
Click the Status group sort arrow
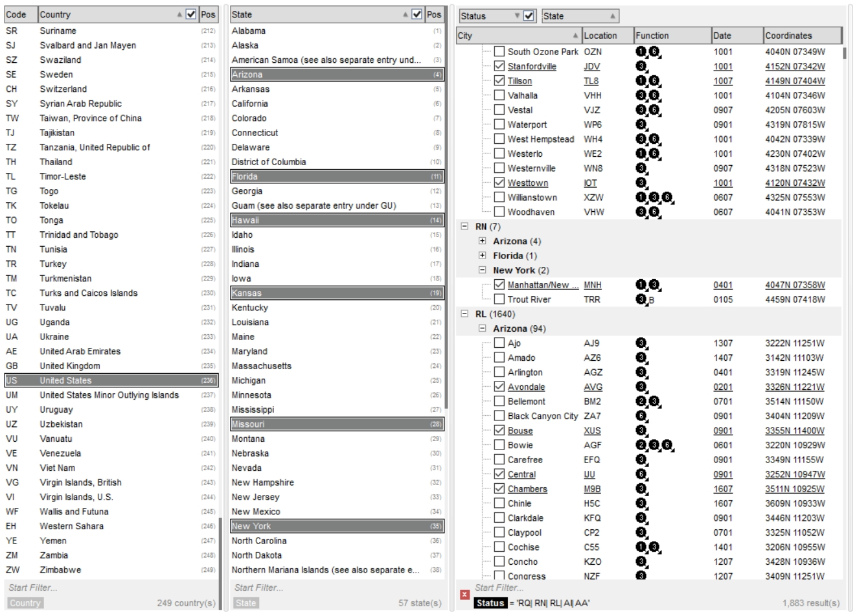tap(517, 16)
